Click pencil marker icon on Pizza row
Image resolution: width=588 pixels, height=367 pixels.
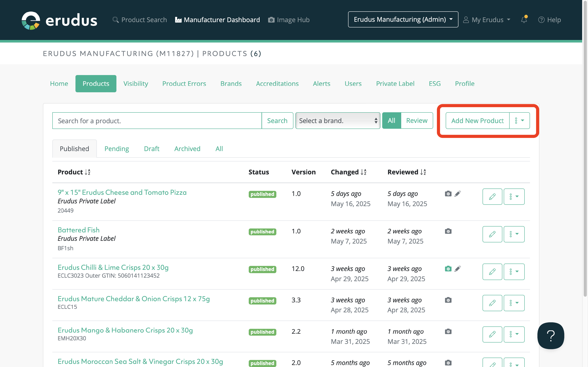(x=458, y=194)
